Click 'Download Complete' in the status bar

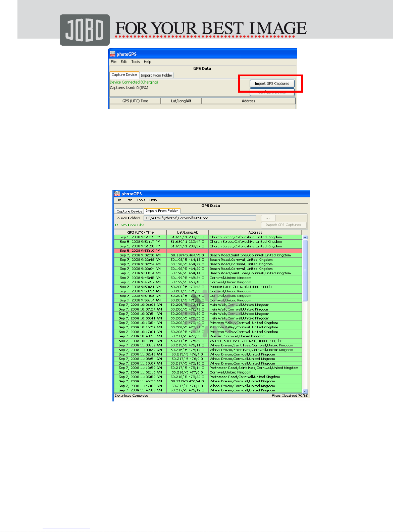(132, 396)
